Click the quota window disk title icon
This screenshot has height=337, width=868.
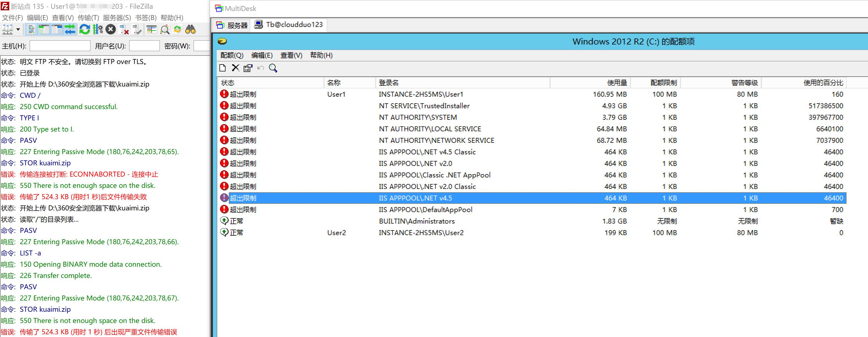222,41
